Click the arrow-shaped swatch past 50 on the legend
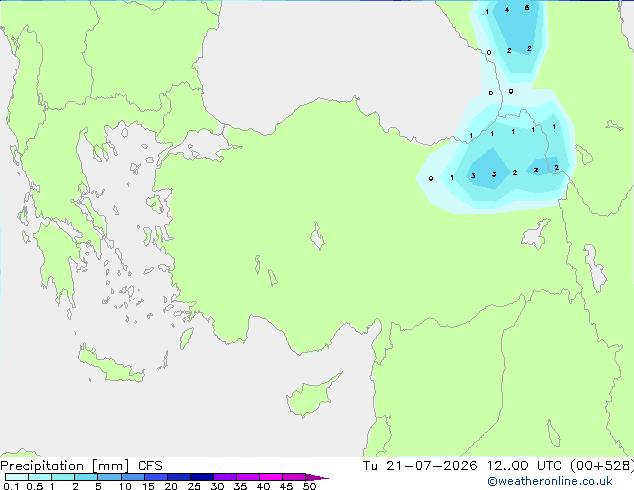634x490 pixels. [x=317, y=477]
